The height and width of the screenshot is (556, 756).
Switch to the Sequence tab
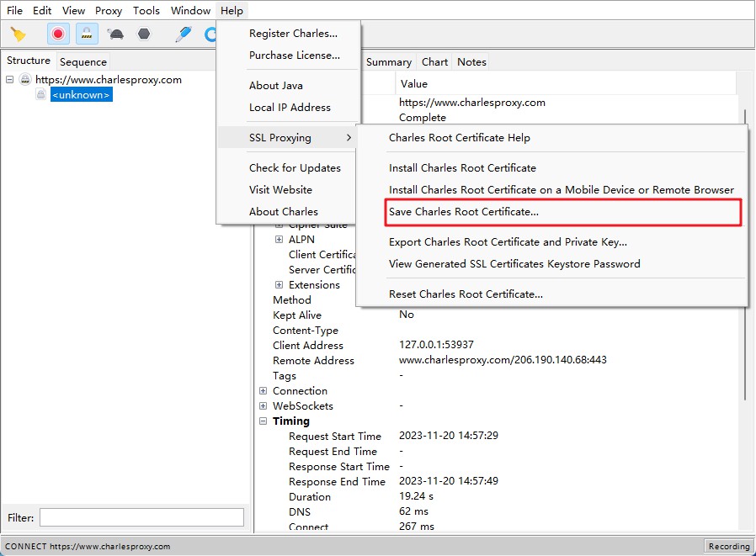coord(83,61)
